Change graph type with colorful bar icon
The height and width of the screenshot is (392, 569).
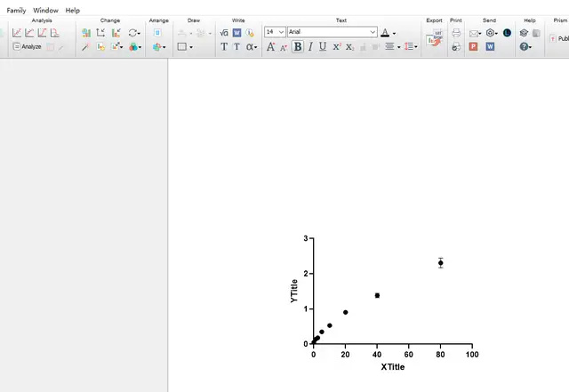coord(86,33)
